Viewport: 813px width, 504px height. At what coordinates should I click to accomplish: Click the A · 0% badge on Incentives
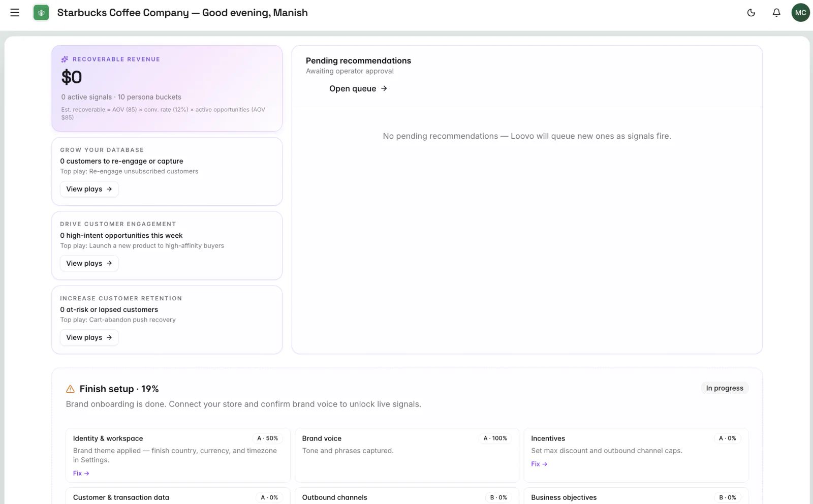point(727,438)
